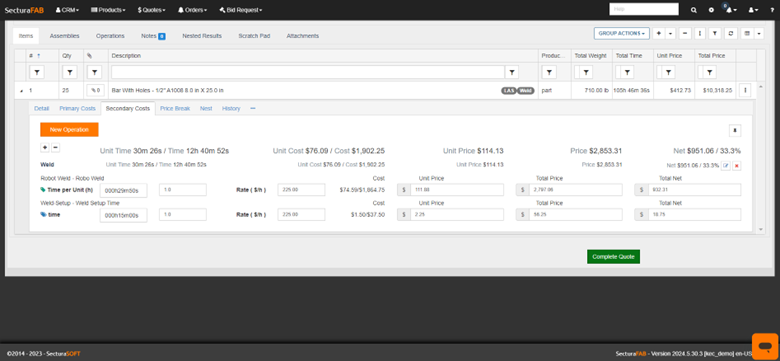Click the pin icon in Secondary Costs
Image resolution: width=780 pixels, height=361 pixels.
735,130
